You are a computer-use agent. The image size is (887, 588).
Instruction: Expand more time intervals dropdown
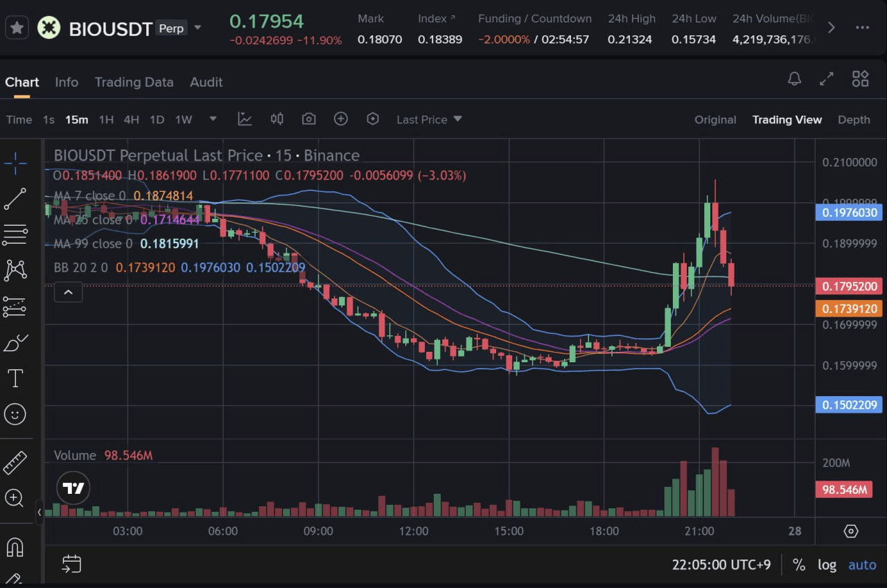coord(213,119)
